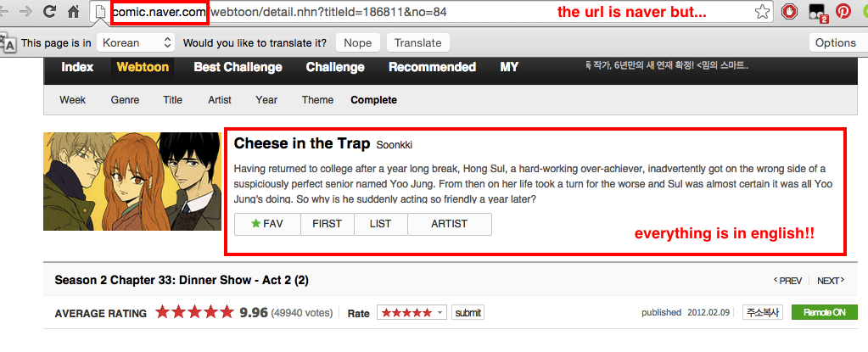
Task: Open the translation Options menu
Action: pos(836,42)
